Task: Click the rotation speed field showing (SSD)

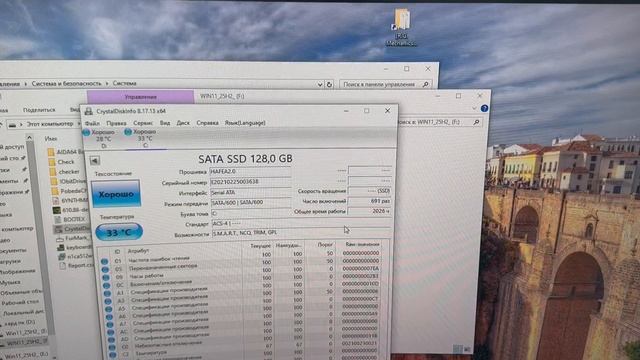Action: (370, 191)
